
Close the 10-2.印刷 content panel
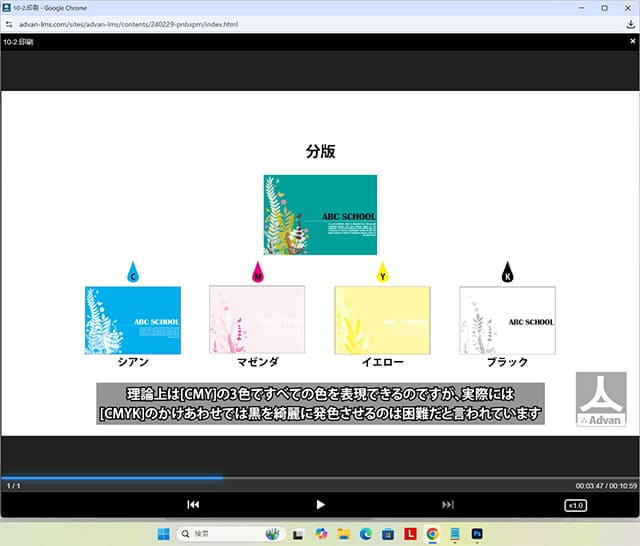[630, 42]
